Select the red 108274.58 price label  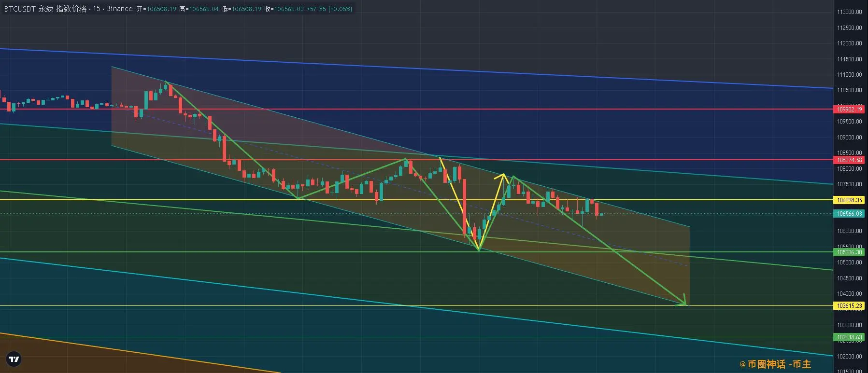[850, 160]
